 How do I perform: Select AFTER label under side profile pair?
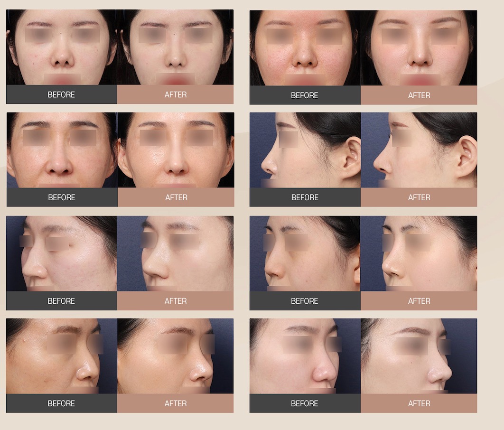tap(419, 197)
